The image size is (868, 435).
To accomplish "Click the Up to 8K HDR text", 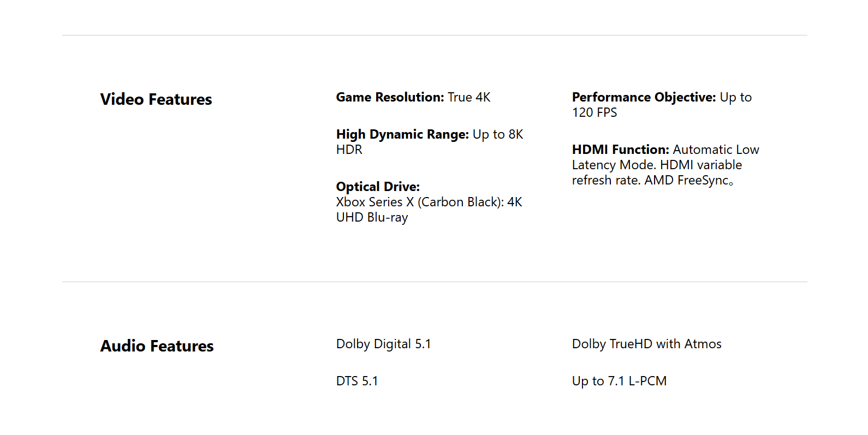I will [430, 142].
